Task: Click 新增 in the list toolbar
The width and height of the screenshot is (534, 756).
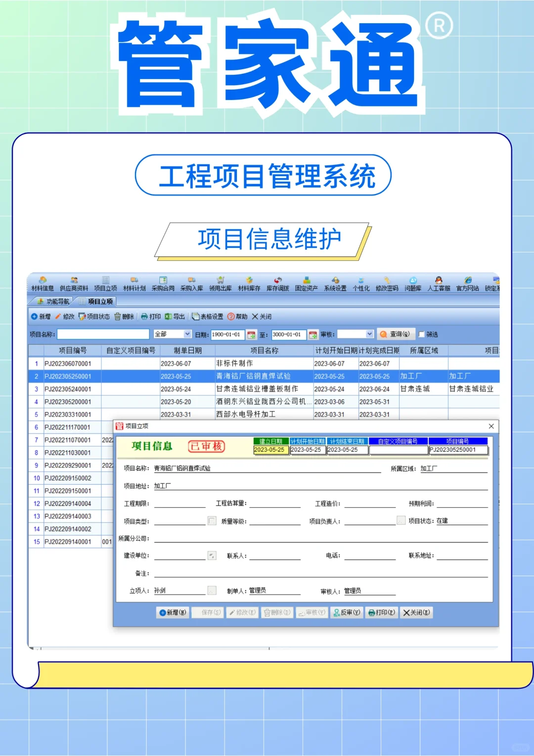Action: point(41,317)
